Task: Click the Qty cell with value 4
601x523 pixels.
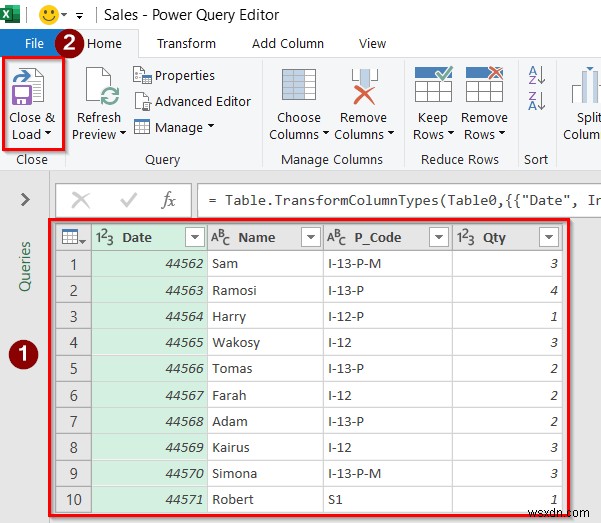Action: point(507,290)
